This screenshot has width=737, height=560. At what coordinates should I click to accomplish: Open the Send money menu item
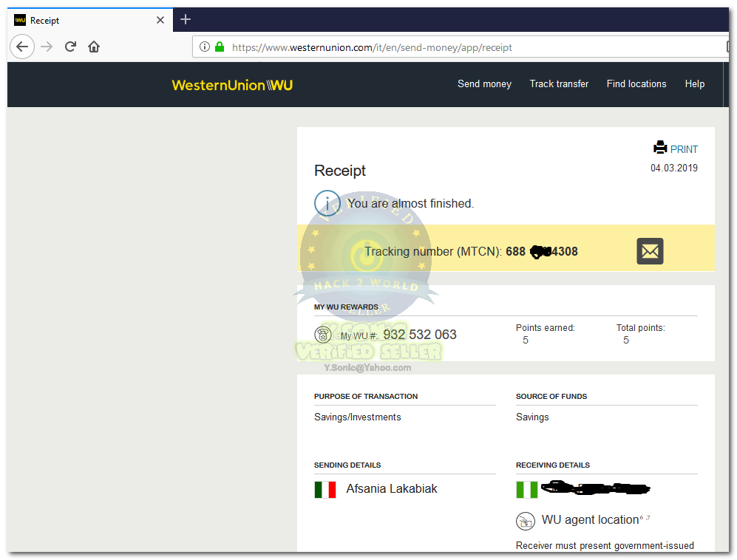[485, 83]
